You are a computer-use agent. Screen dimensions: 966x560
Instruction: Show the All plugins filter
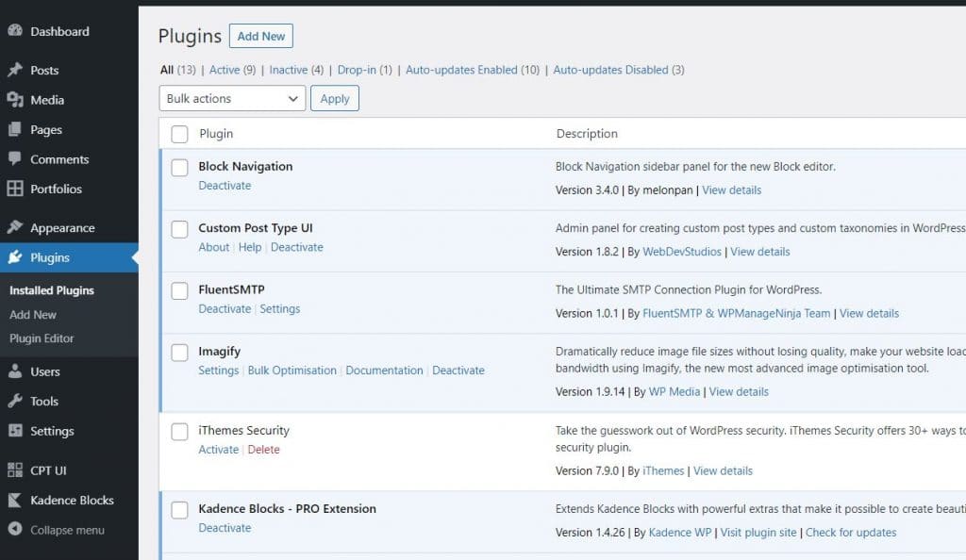(167, 70)
